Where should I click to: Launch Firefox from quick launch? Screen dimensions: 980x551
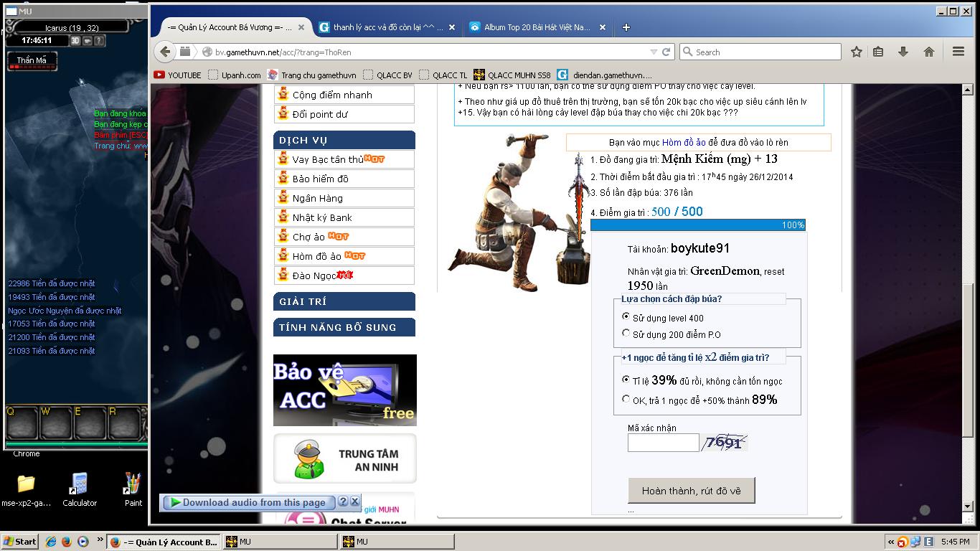pos(66,542)
